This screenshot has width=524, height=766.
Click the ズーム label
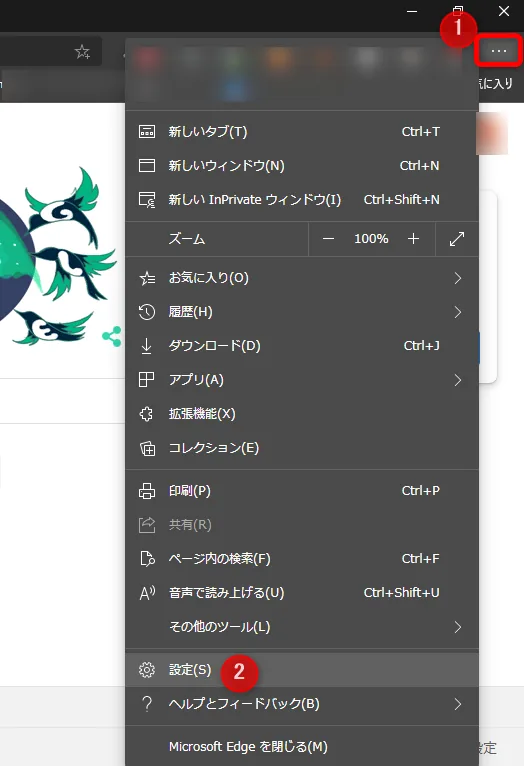(187, 239)
